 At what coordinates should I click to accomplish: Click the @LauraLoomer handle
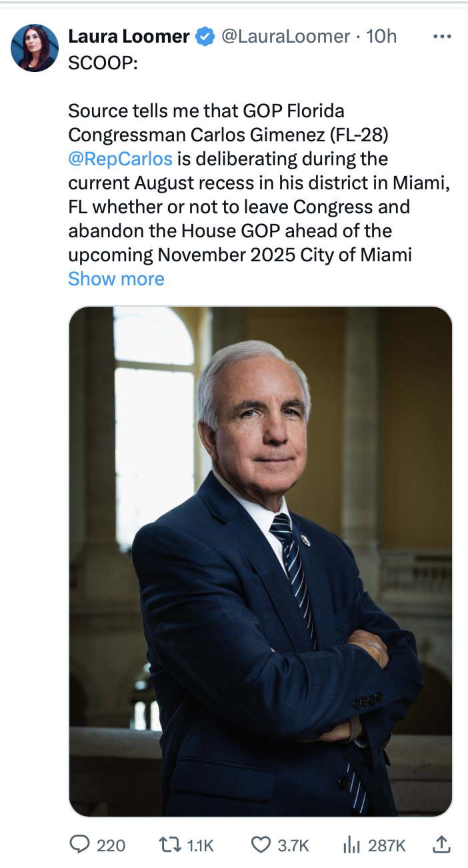pyautogui.click(x=286, y=37)
